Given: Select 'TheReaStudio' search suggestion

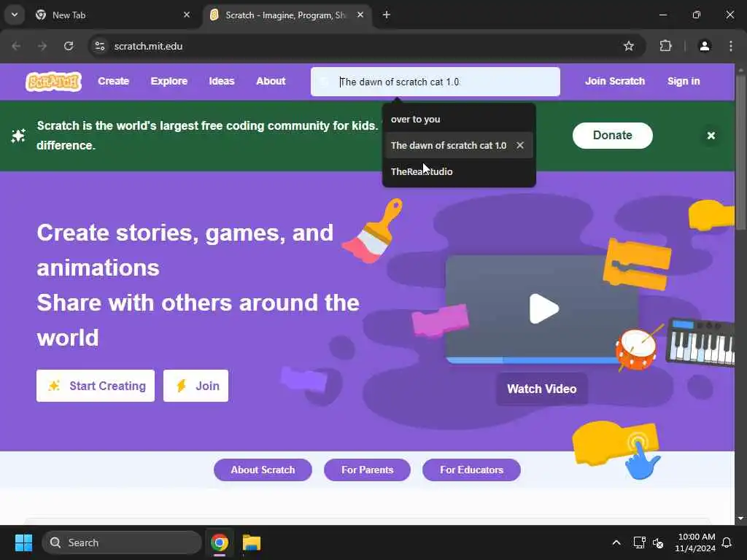Looking at the screenshot, I should tap(459, 171).
